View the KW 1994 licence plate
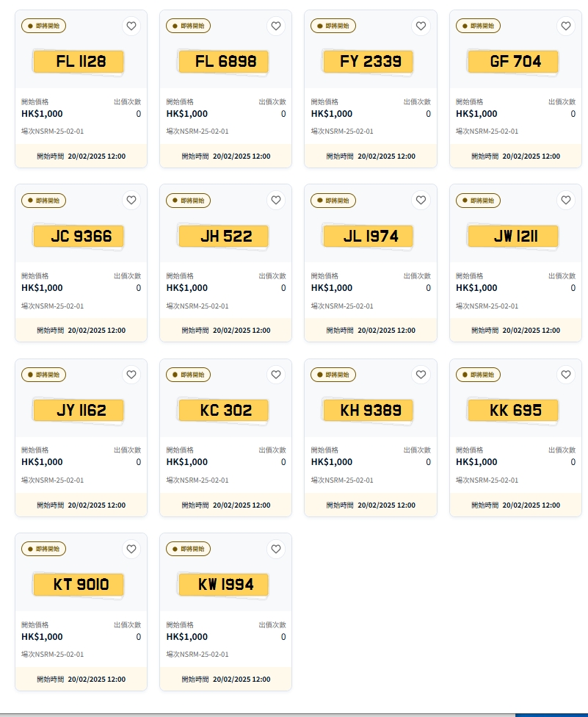The width and height of the screenshot is (588, 717). pyautogui.click(x=225, y=585)
